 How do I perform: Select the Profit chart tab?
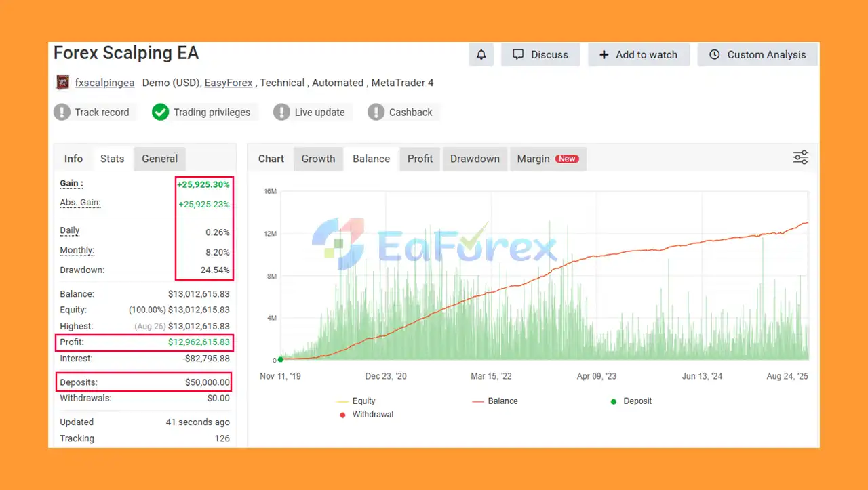tap(420, 159)
